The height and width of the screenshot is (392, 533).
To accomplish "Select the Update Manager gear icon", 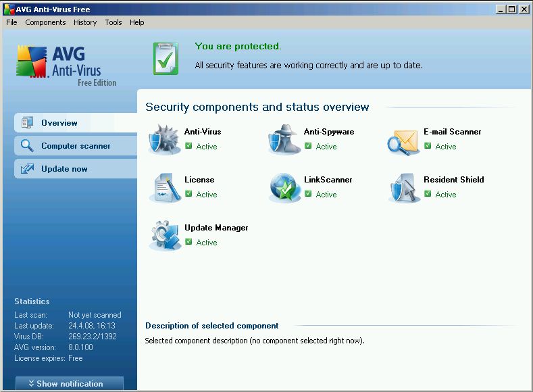I will click(166, 235).
